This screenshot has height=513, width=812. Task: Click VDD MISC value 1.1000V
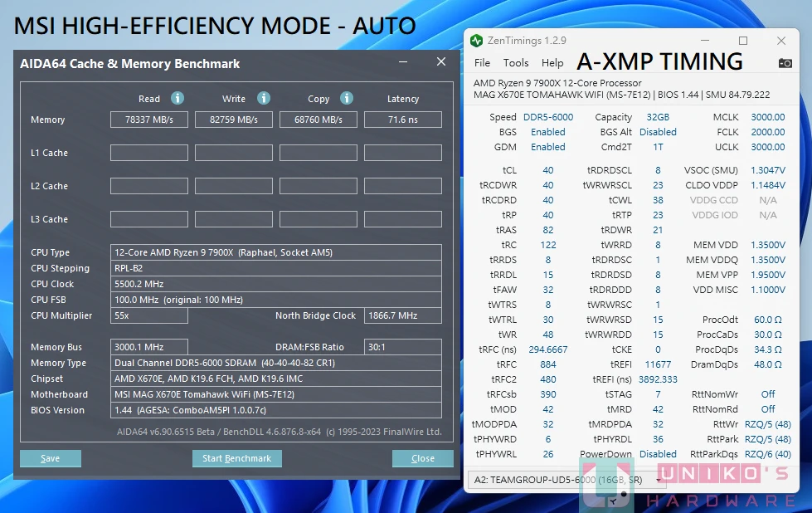click(x=768, y=291)
